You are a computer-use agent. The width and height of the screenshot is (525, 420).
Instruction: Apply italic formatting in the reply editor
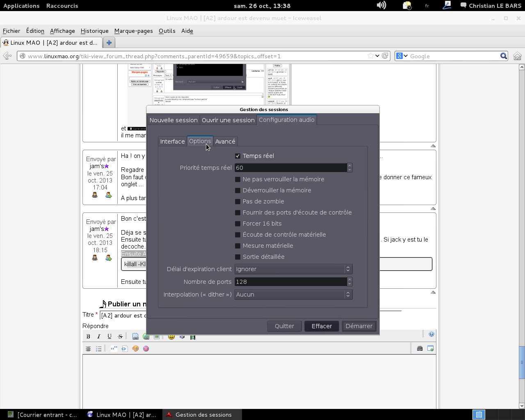pyautogui.click(x=99, y=336)
